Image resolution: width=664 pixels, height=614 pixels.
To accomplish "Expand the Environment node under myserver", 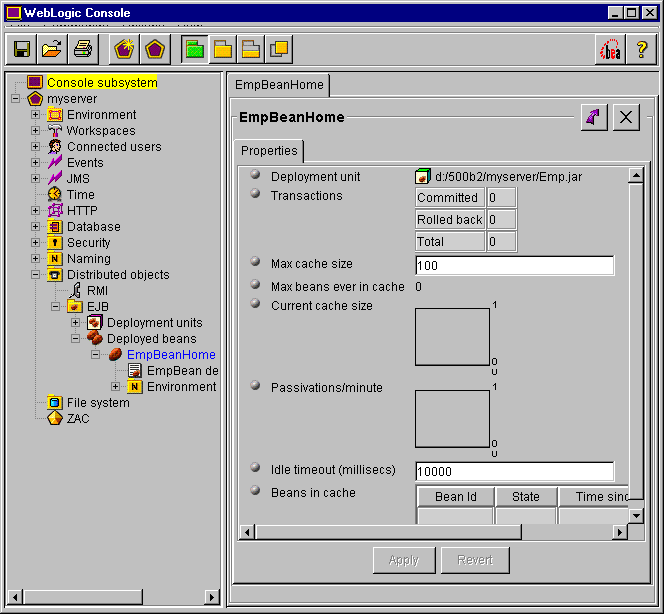I will 36,115.
